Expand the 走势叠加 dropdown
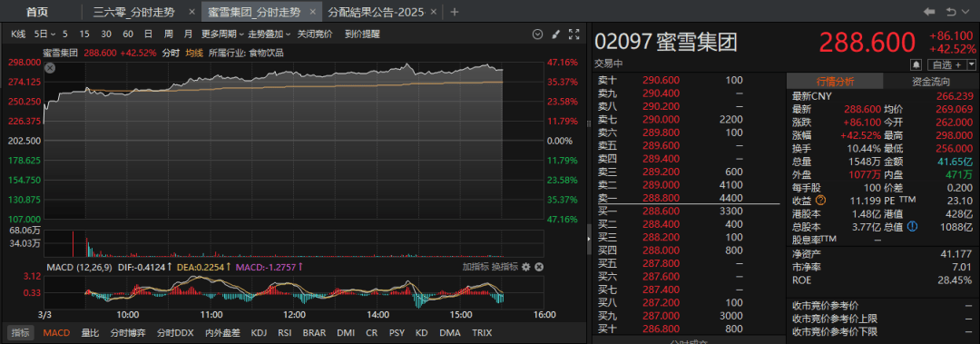 (269, 34)
